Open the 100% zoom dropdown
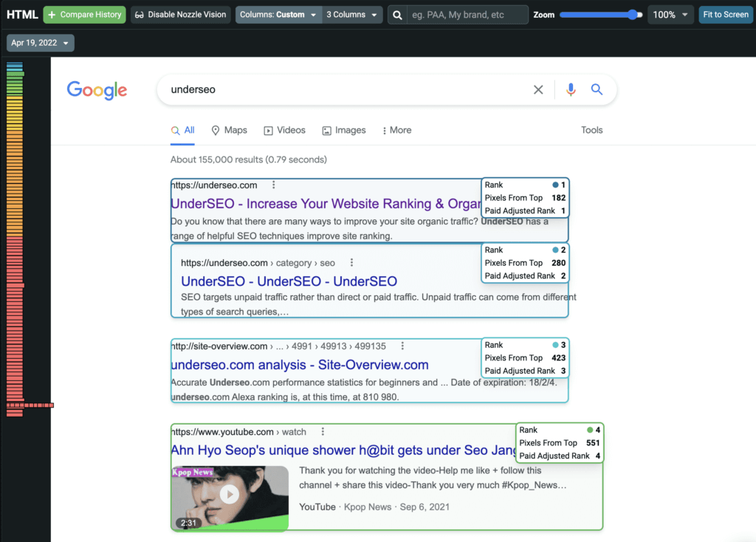 pyautogui.click(x=670, y=15)
